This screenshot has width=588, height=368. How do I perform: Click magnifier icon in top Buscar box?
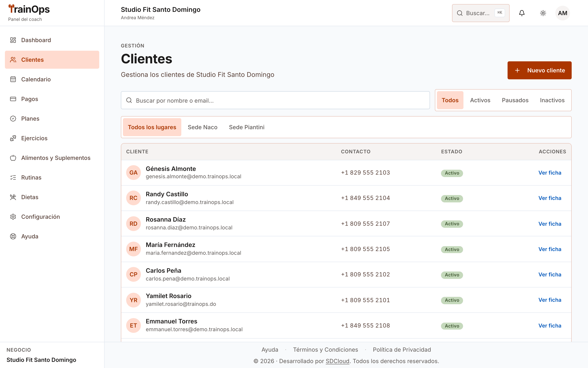click(x=460, y=13)
